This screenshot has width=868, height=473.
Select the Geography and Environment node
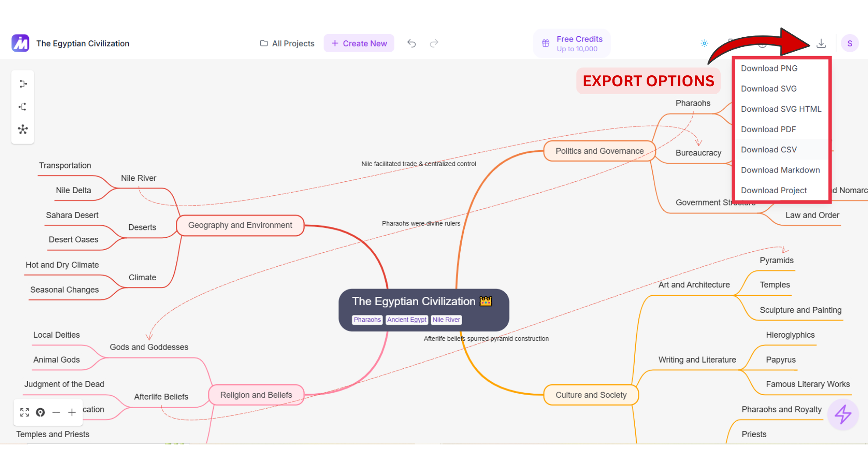coord(240,225)
